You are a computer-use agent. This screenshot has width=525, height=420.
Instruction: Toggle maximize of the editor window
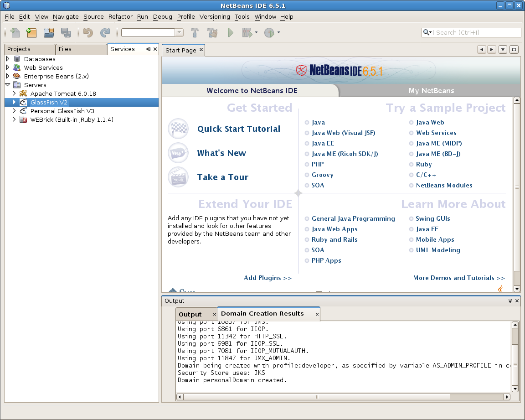(514, 50)
